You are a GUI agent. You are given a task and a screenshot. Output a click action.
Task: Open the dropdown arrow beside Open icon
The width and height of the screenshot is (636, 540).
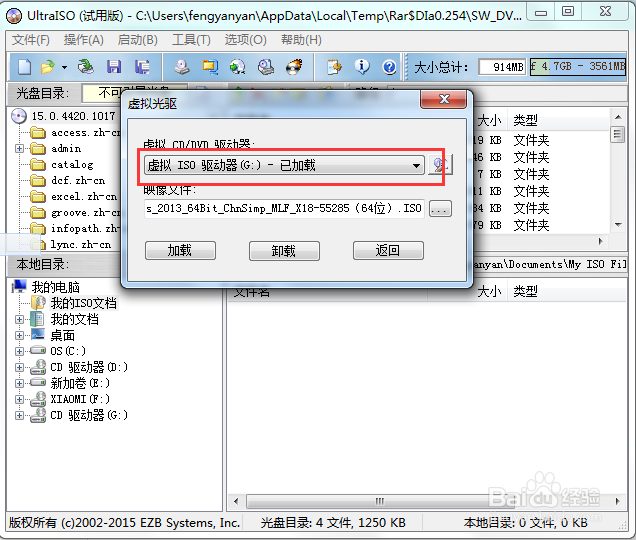pos(64,67)
